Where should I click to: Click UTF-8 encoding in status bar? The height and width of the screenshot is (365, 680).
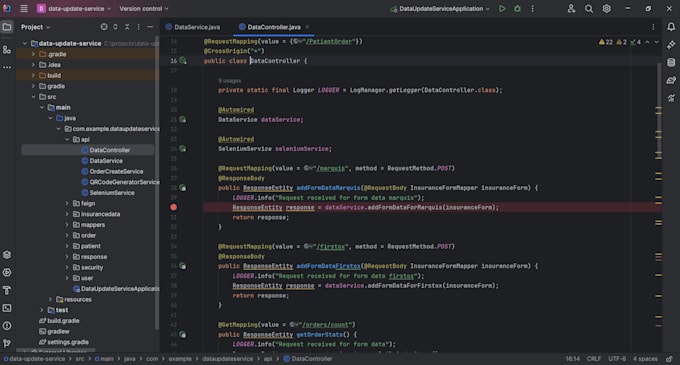tap(617, 359)
